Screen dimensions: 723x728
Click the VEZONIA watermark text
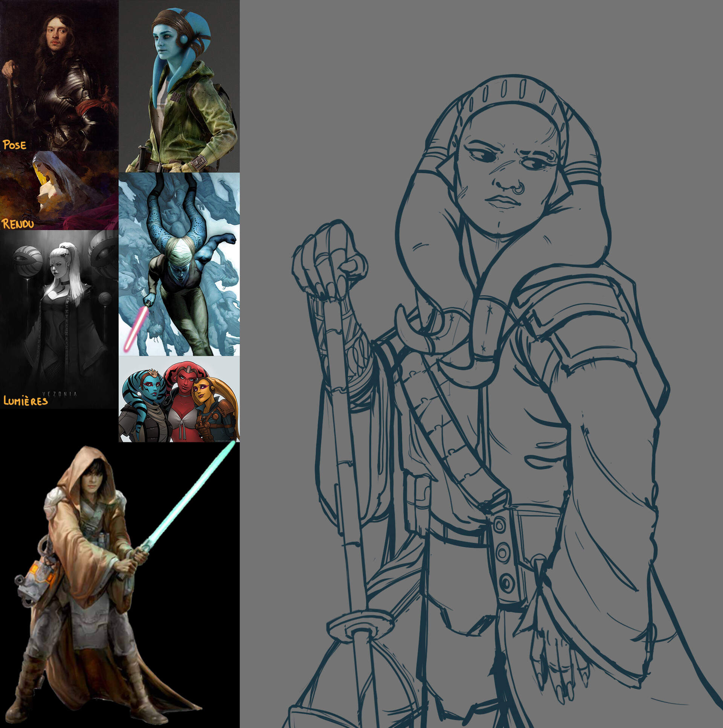tap(59, 394)
